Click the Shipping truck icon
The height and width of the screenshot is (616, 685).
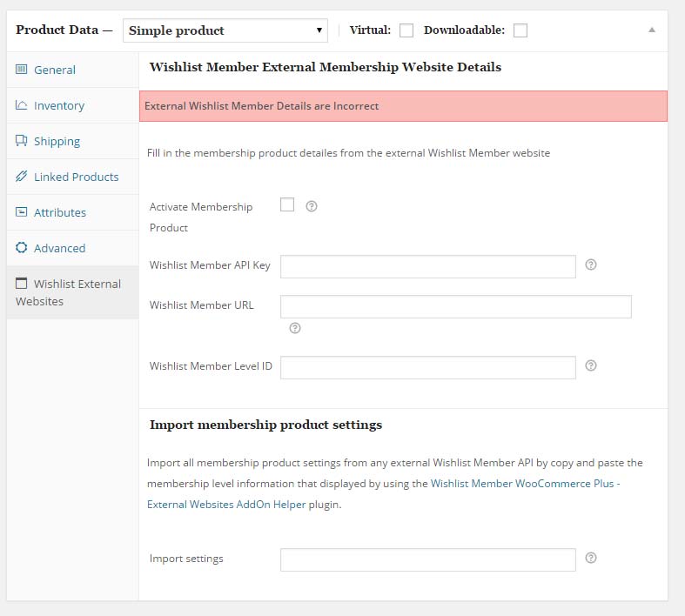[22, 141]
